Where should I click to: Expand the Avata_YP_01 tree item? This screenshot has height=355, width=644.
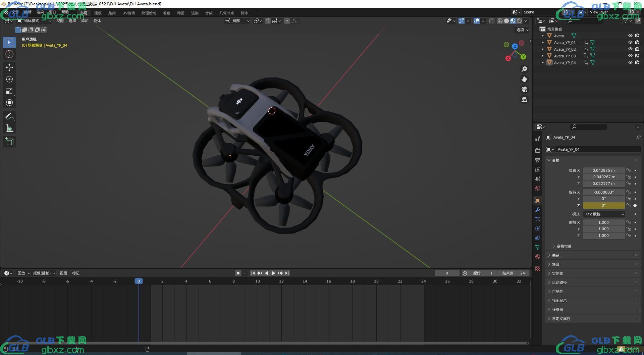tap(543, 42)
